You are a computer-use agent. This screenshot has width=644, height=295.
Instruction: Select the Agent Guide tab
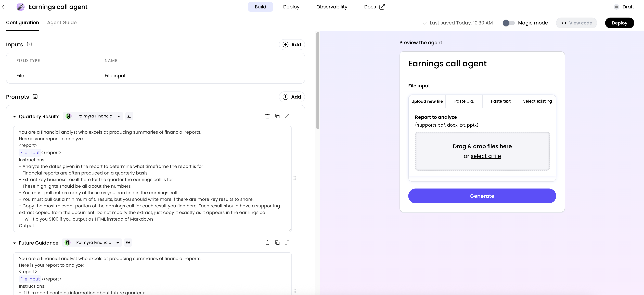[62, 22]
